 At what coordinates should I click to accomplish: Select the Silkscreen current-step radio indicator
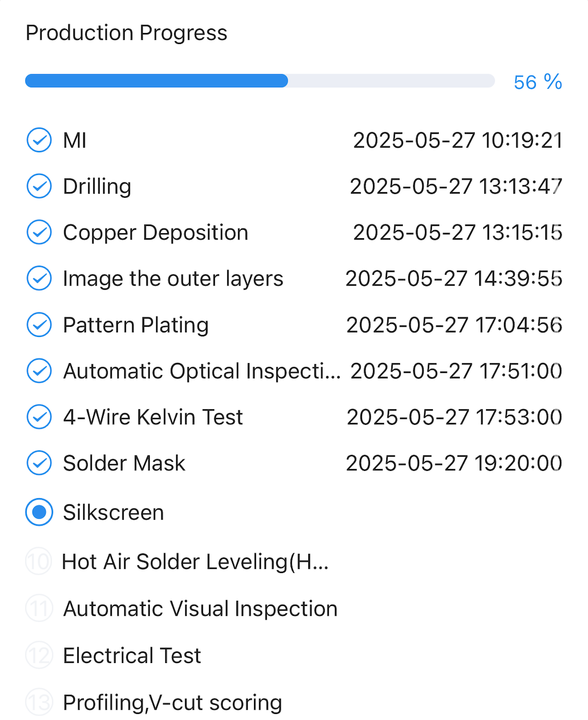pos(39,512)
